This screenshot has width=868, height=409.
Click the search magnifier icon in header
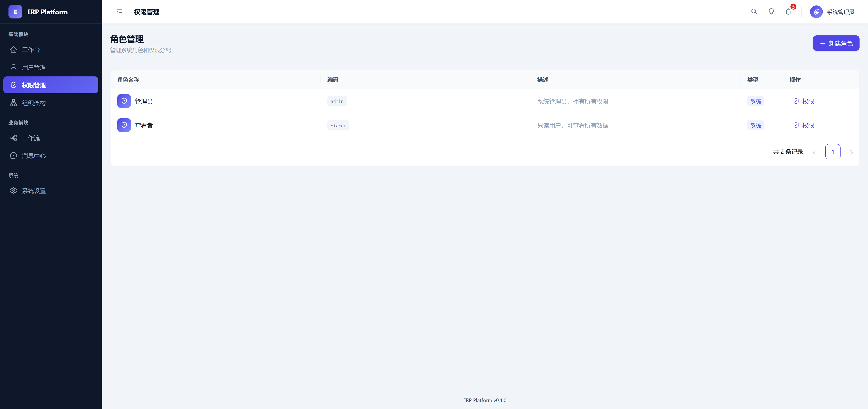pyautogui.click(x=754, y=12)
